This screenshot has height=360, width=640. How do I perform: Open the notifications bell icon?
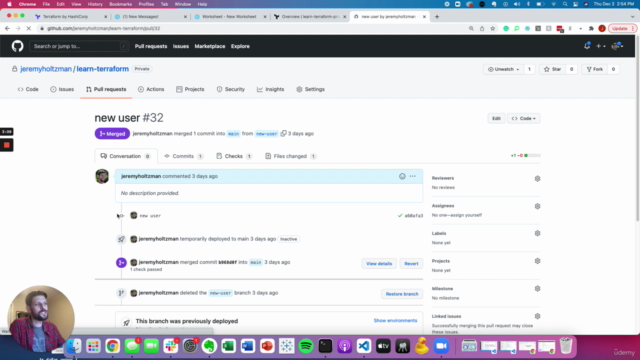tap(587, 46)
